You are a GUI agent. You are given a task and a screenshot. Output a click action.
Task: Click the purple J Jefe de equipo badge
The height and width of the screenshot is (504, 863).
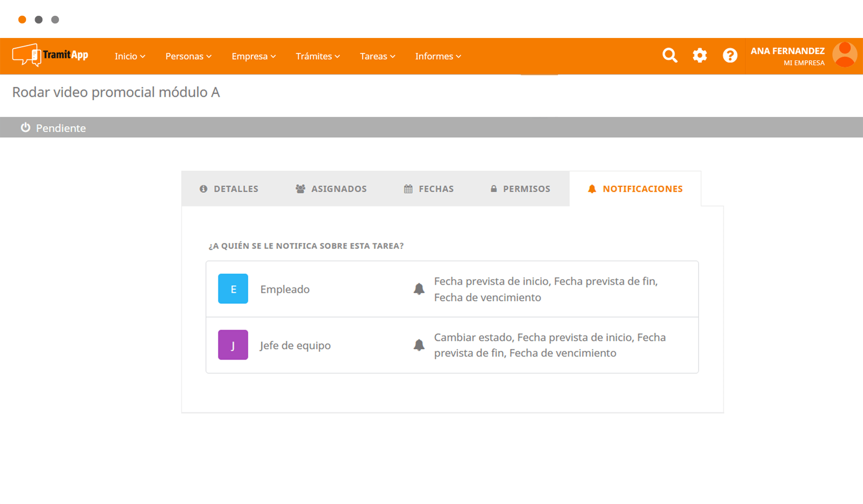[x=233, y=345]
